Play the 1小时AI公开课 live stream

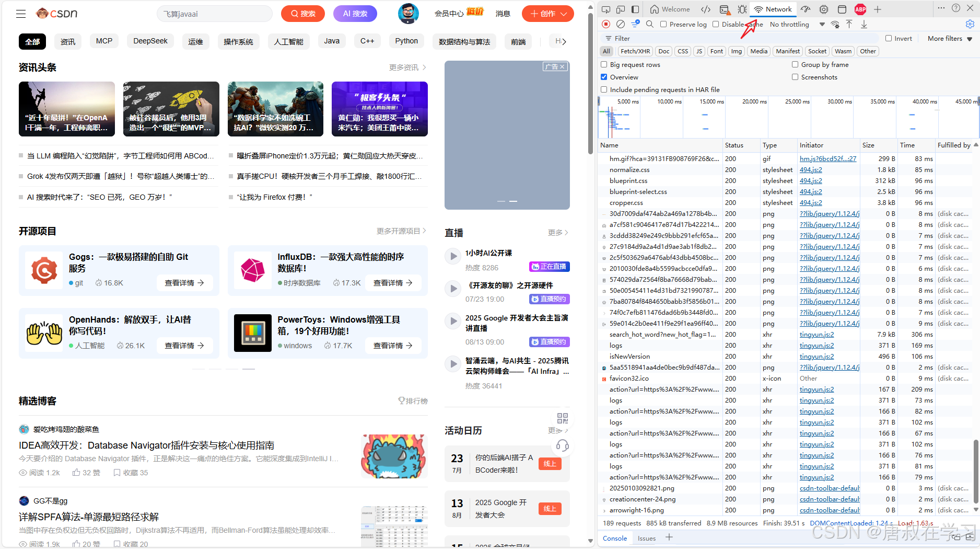tap(452, 256)
